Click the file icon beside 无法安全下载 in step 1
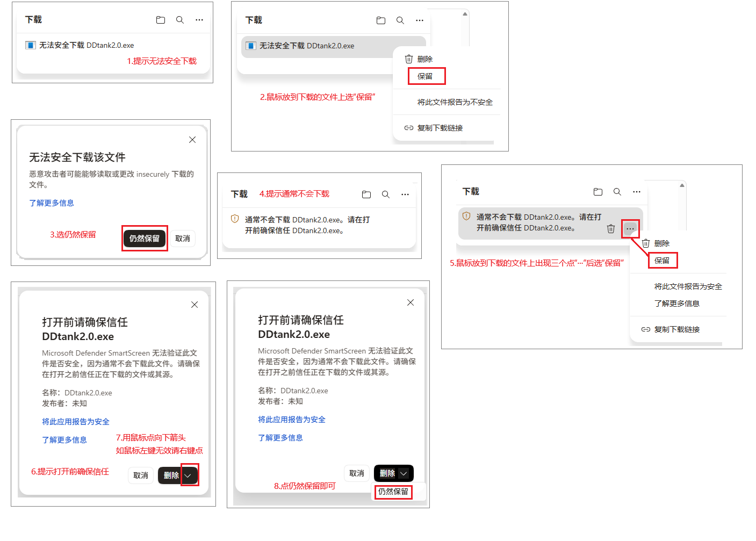 31,45
